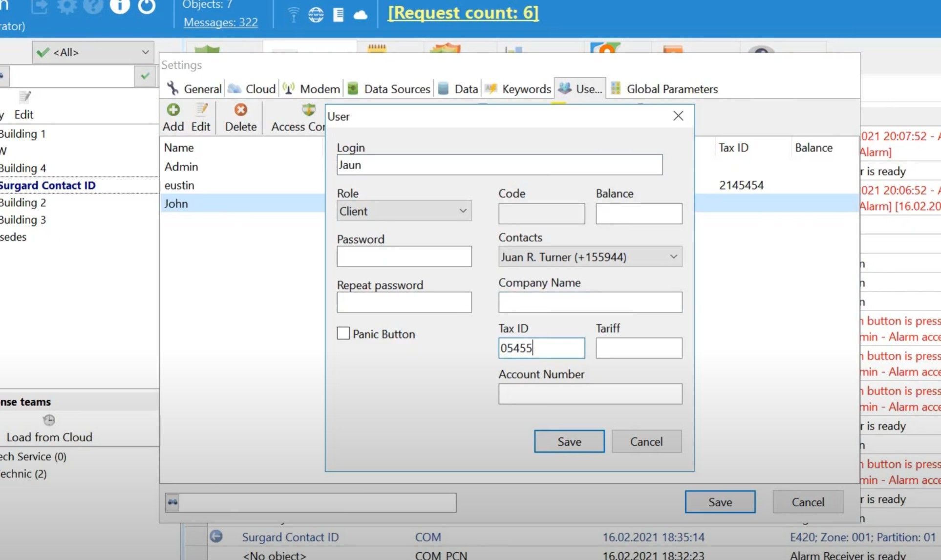Expand the Contacts dropdown showing Juan R. Turner
This screenshot has height=560, width=941.
(590, 257)
